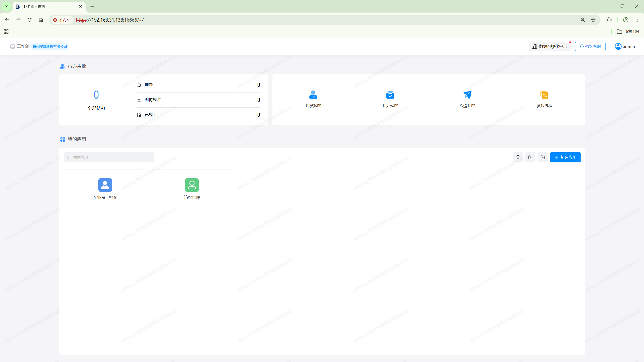Open the 访客管理 app tile
This screenshot has height=362, width=644.
(192, 189)
